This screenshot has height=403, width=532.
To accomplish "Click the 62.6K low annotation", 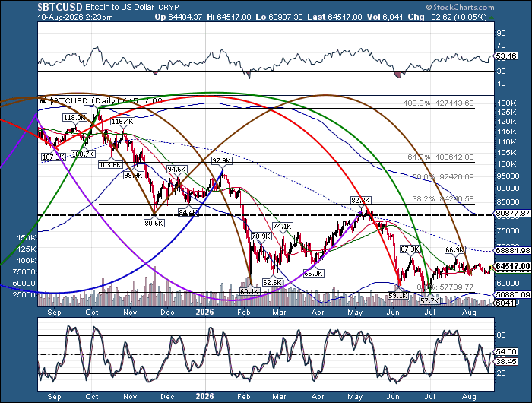I will pyautogui.click(x=272, y=282).
